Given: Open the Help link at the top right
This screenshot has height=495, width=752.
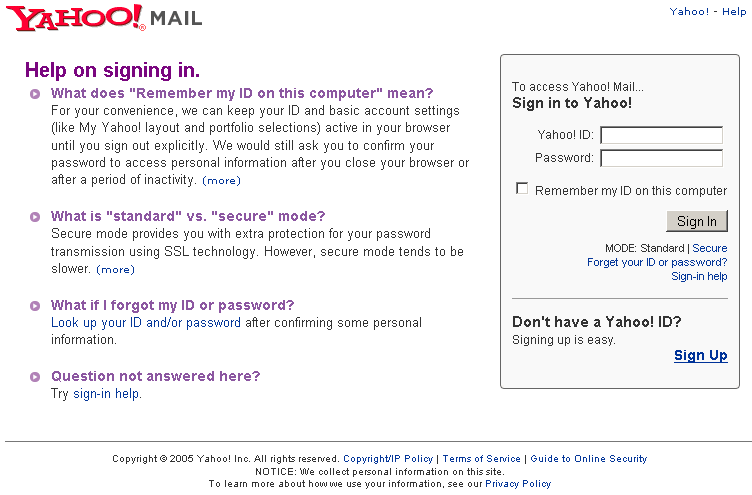Looking at the screenshot, I should tap(734, 12).
